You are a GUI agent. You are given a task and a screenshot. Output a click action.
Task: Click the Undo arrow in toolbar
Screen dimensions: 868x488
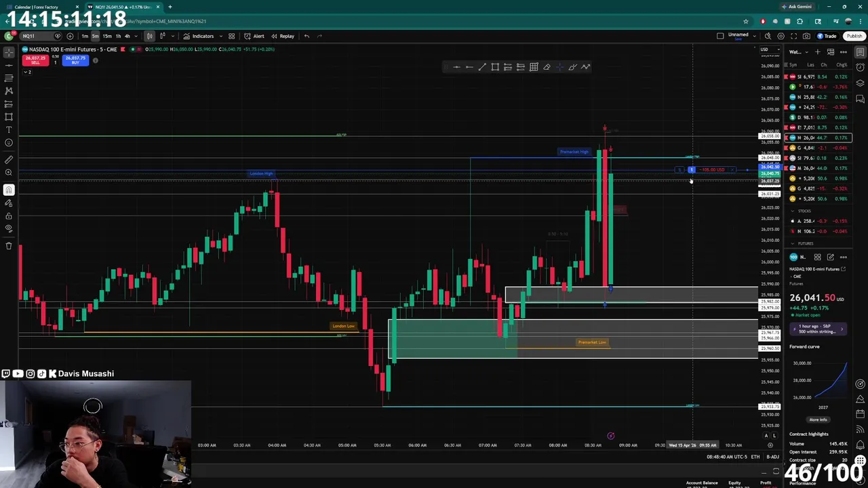pos(307,36)
